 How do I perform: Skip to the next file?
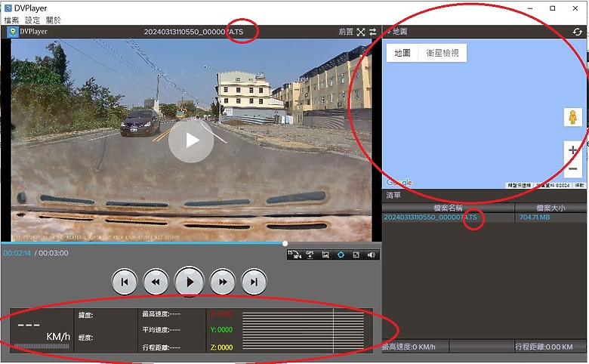[254, 282]
